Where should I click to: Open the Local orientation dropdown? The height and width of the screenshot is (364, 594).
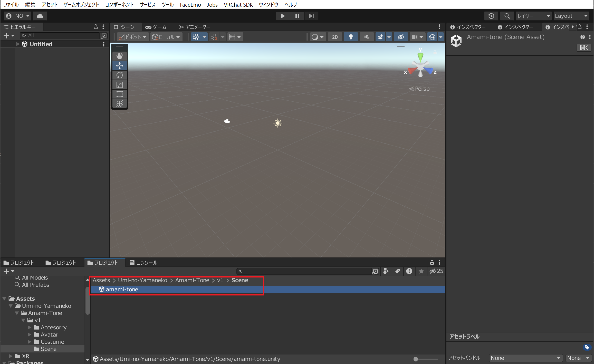[x=166, y=37]
